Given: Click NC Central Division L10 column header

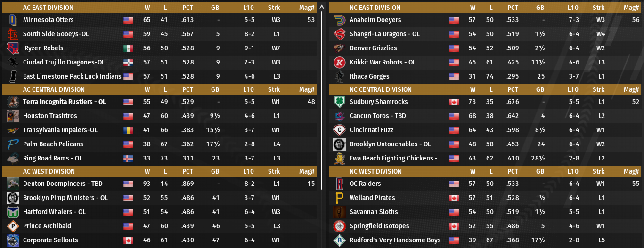Looking at the screenshot, I should (573, 89).
